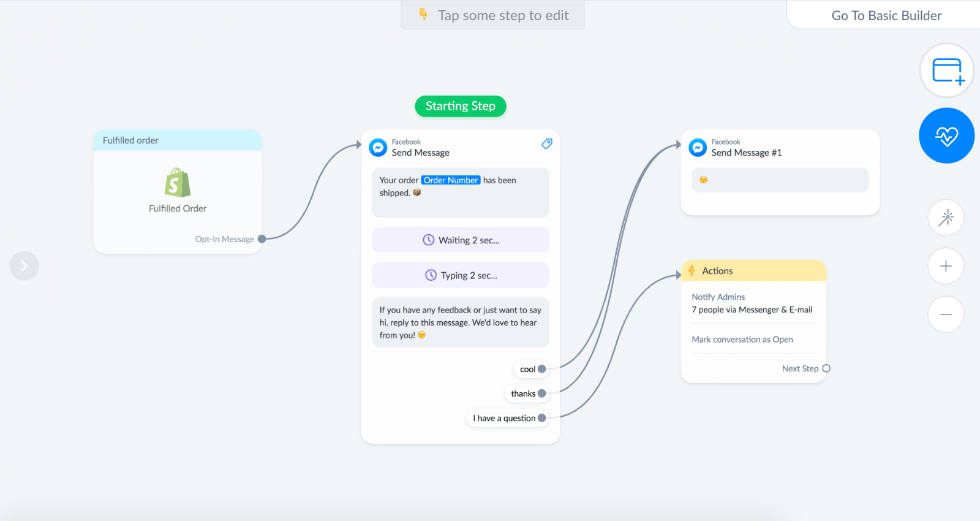The width and height of the screenshot is (980, 521).
Task: Click Messenger icon on Send Message step
Action: coord(378,148)
